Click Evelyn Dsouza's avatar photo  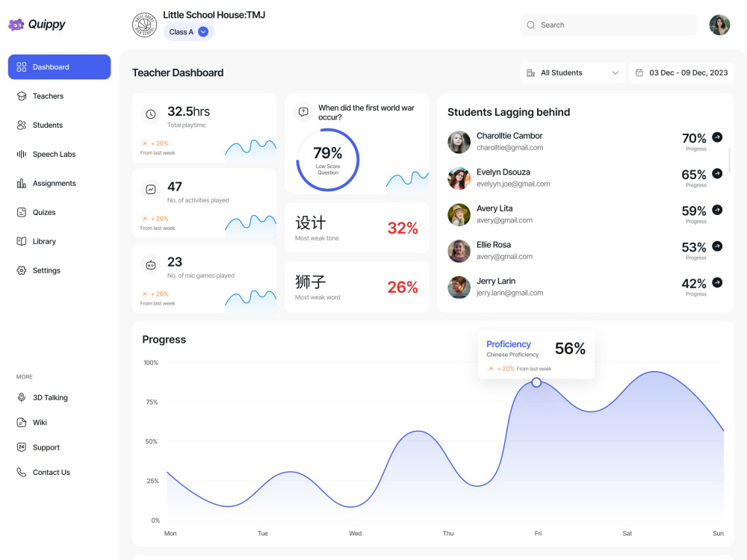[x=459, y=178]
